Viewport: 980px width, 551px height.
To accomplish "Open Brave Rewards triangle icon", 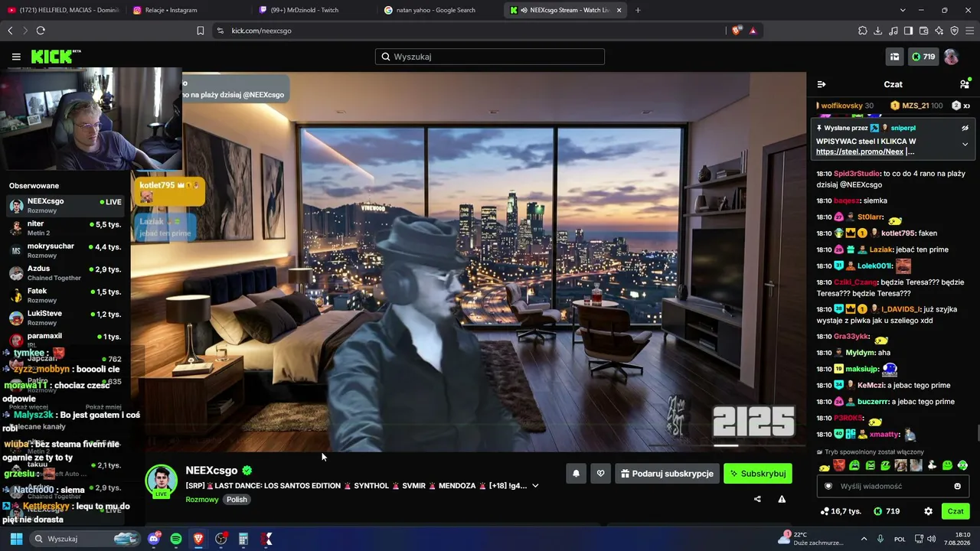I will (x=753, y=31).
